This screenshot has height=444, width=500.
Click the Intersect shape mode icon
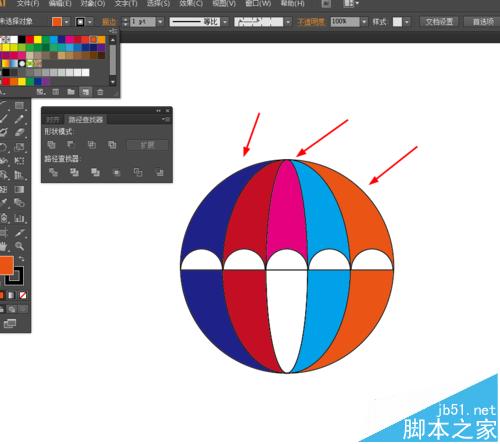(x=92, y=145)
